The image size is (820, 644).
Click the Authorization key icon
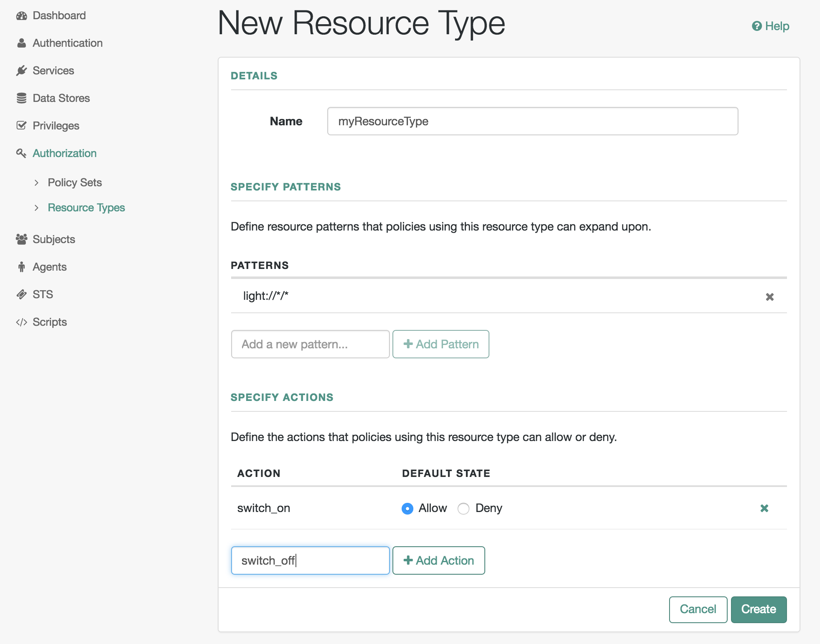coord(22,153)
